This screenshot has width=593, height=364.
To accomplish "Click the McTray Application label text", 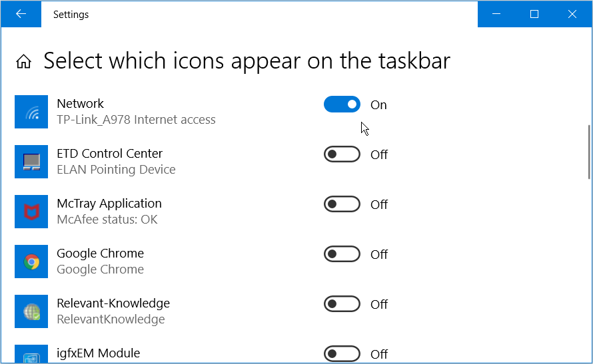I will (x=109, y=204).
